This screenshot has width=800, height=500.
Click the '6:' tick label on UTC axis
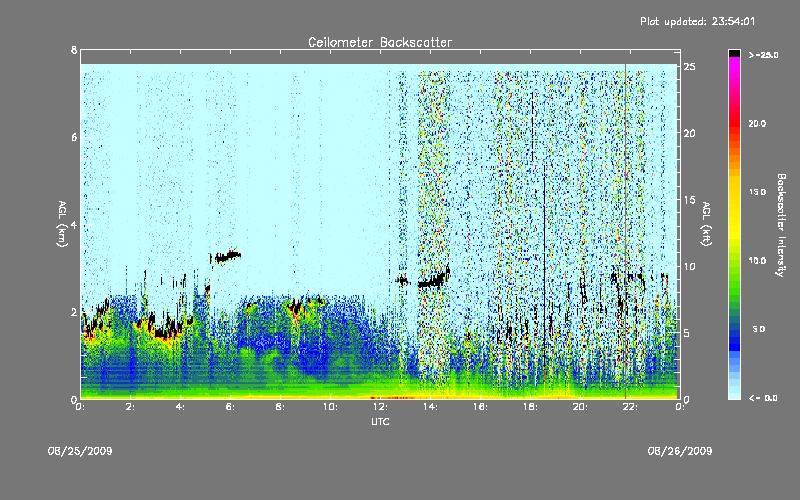click(x=231, y=407)
